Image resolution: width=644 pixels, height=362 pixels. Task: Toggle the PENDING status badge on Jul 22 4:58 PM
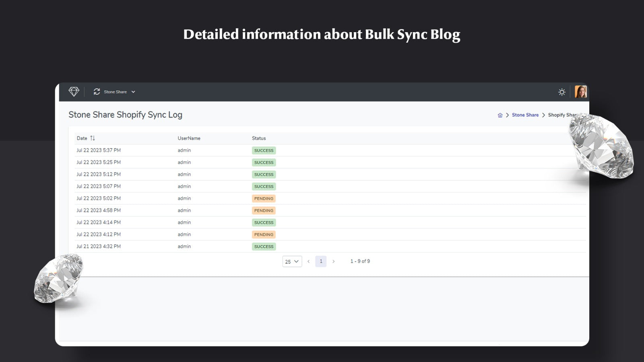(264, 210)
